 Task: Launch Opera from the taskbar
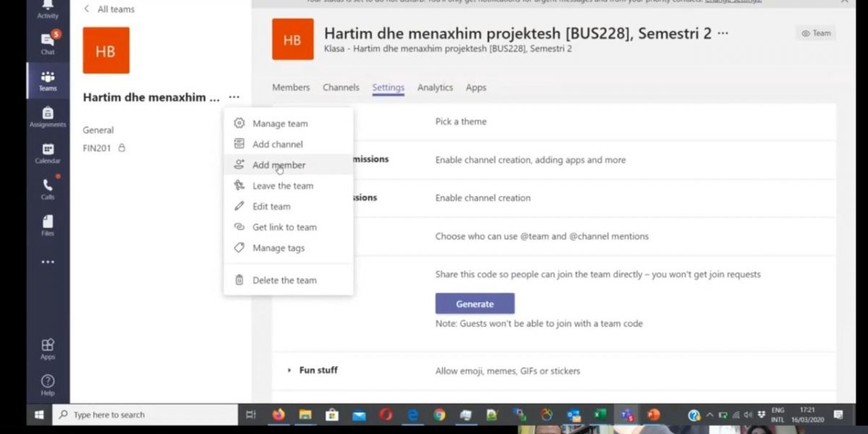tap(386, 414)
